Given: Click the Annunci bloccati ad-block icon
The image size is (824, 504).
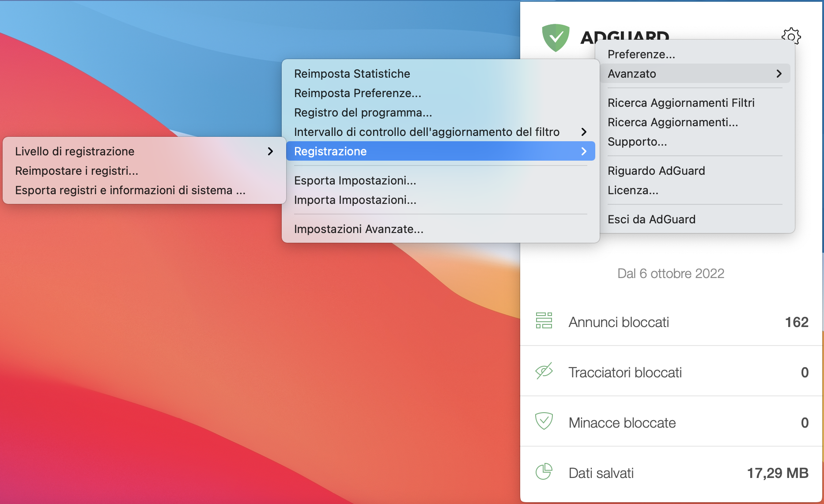Looking at the screenshot, I should tap(544, 320).
